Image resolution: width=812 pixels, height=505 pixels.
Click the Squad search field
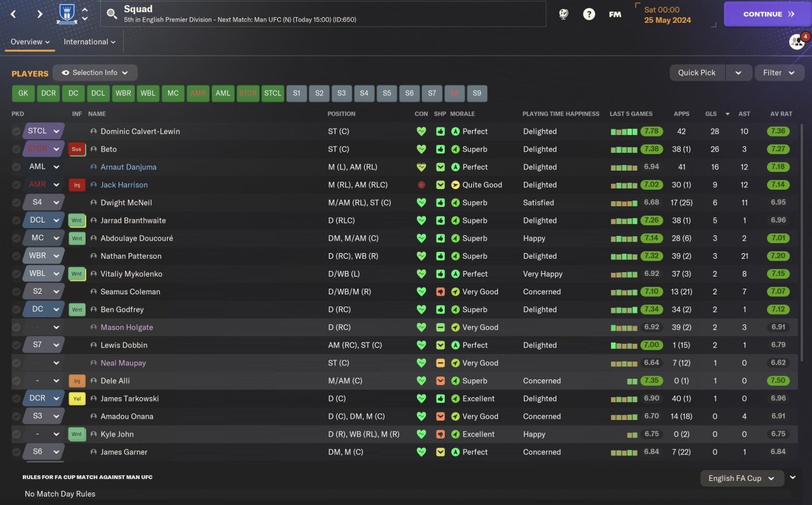pos(324,14)
